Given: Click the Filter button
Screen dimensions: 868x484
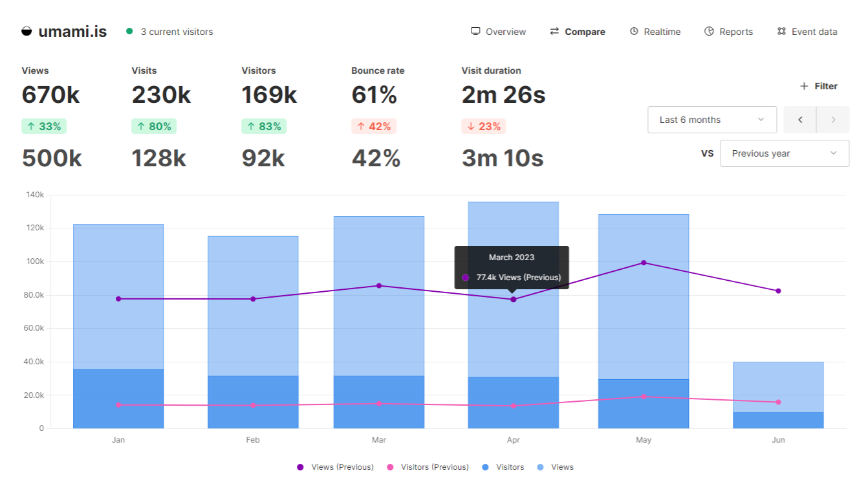Looking at the screenshot, I should pos(819,86).
